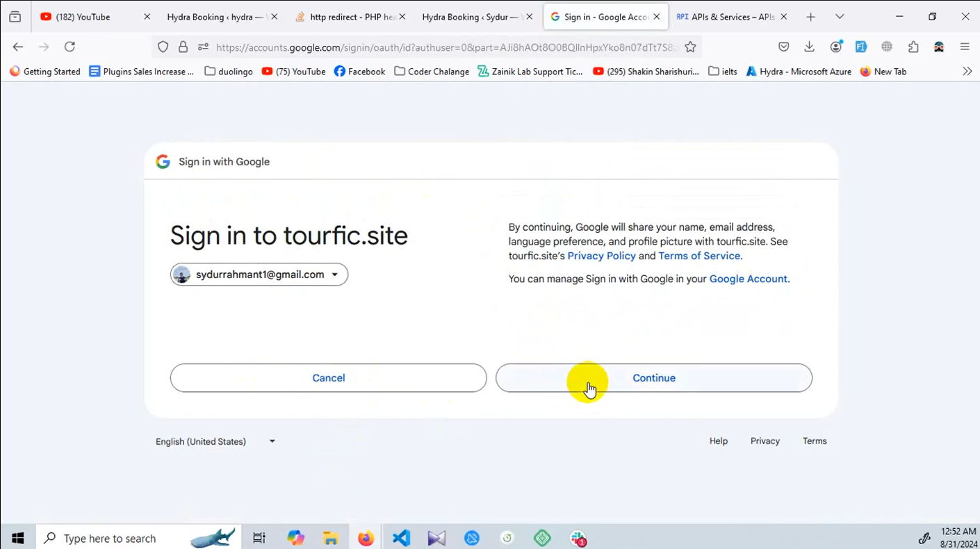Viewport: 980px width, 549px height.
Task: Click the blue FI extension icon
Action: click(861, 47)
